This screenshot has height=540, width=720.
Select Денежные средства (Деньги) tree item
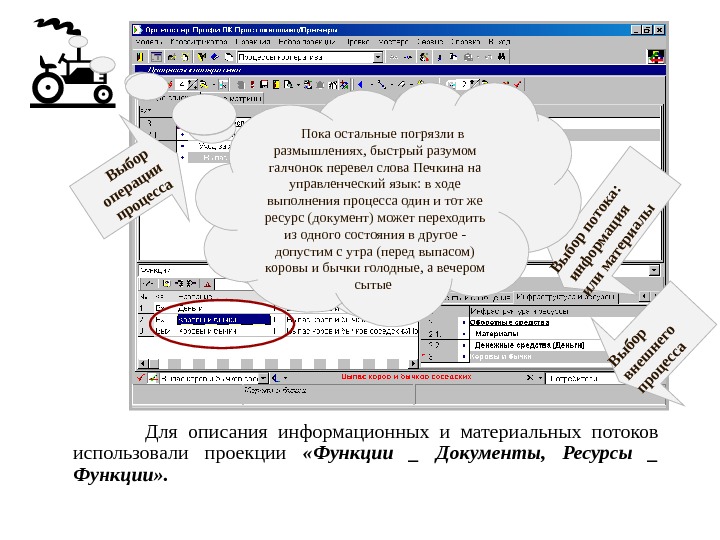[x=529, y=345]
